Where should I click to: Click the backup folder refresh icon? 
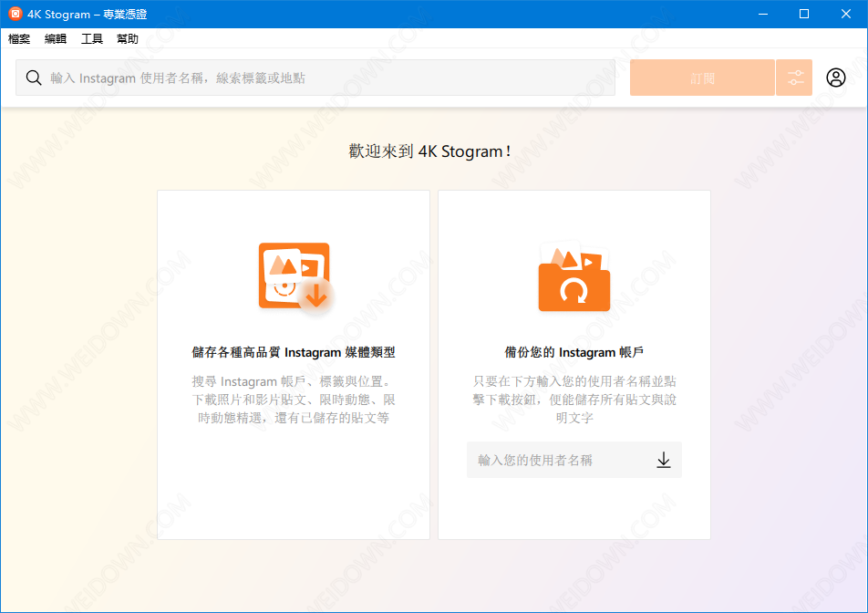point(574,275)
